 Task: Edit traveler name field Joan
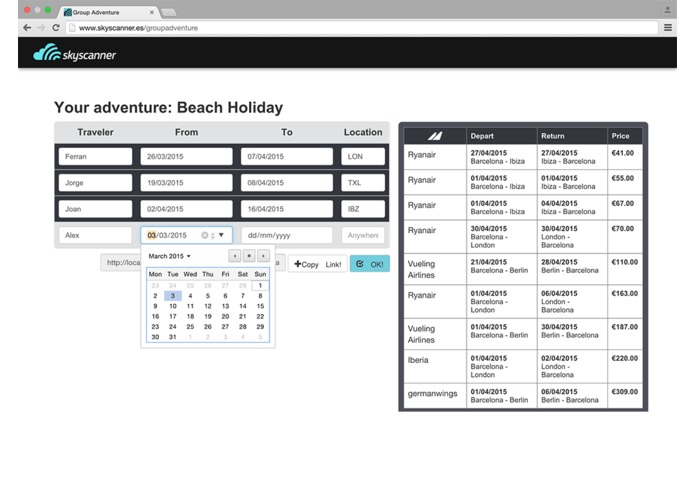point(95,209)
